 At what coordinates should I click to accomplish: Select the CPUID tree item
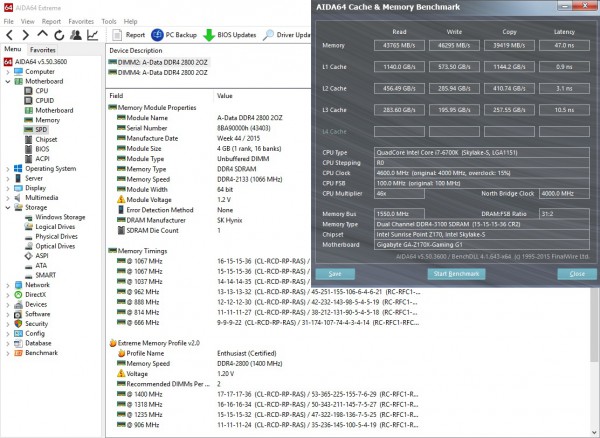[39, 100]
